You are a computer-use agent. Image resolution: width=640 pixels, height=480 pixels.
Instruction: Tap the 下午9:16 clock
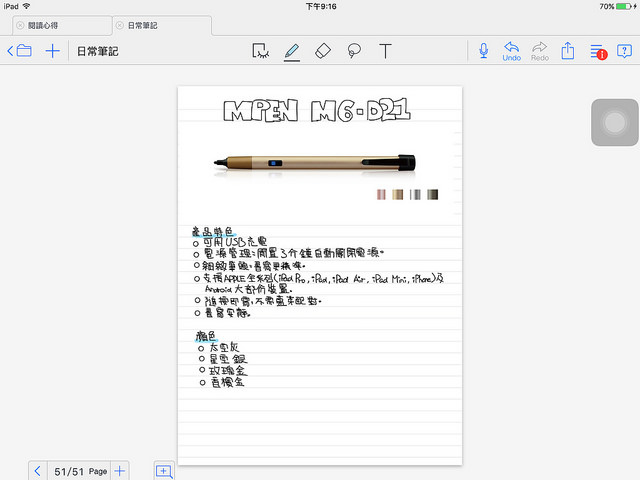coord(321,6)
